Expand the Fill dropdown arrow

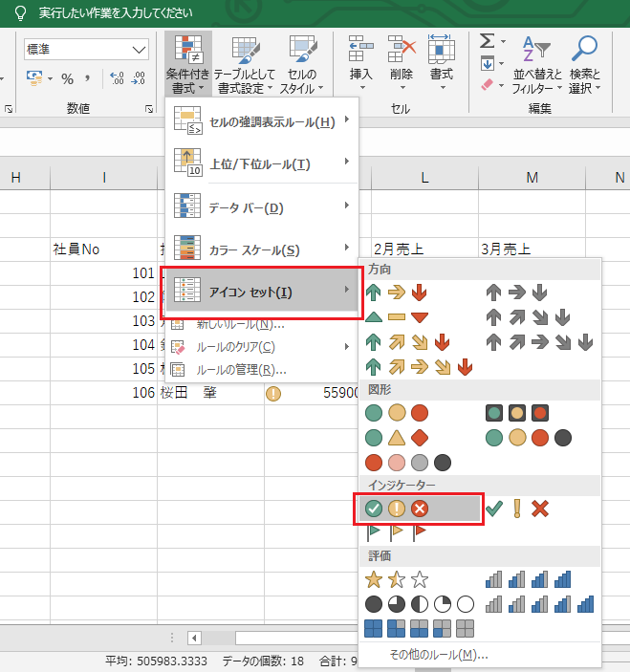(x=502, y=64)
